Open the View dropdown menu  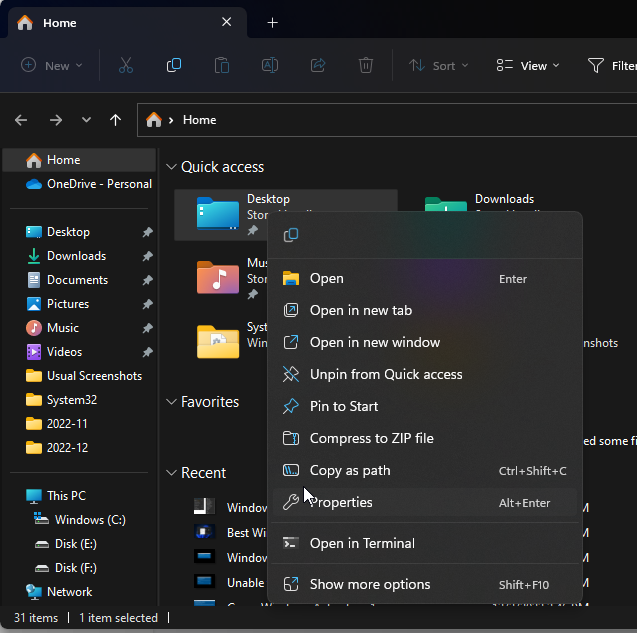click(x=528, y=66)
